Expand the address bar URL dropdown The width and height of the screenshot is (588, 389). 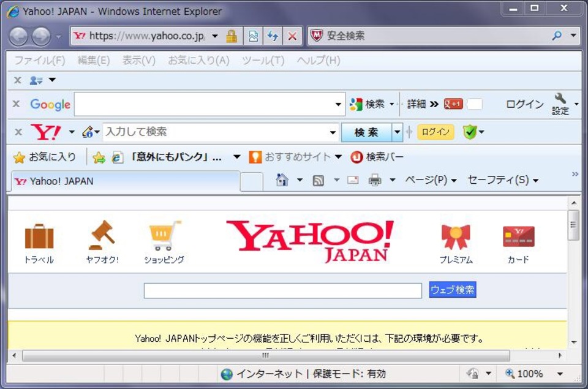(215, 36)
